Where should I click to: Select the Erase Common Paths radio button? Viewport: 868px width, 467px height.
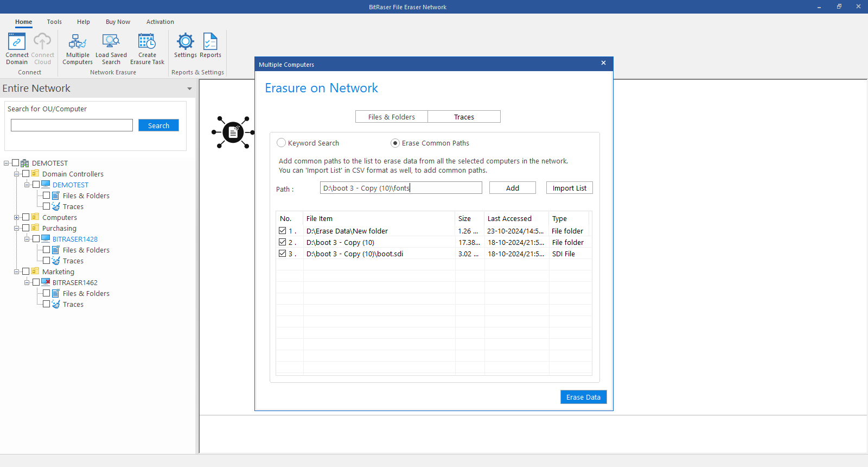click(x=395, y=143)
